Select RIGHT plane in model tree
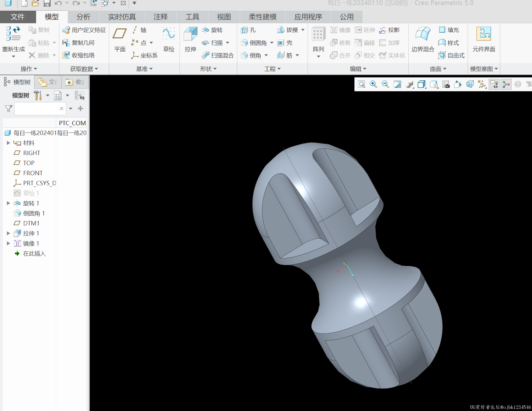The height and width of the screenshot is (411, 532). coord(27,153)
